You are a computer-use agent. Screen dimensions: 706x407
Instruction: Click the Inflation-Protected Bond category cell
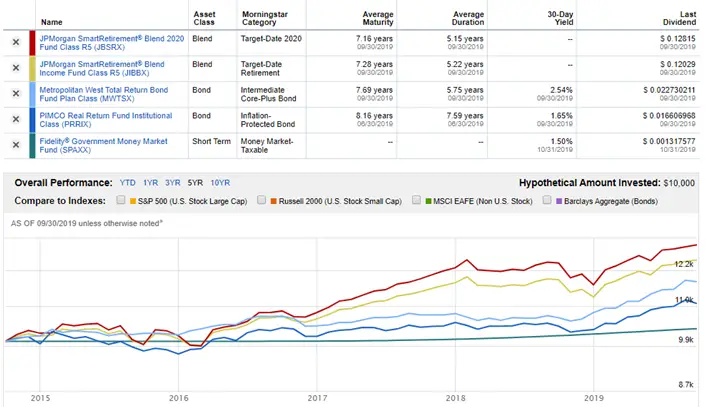[268, 120]
